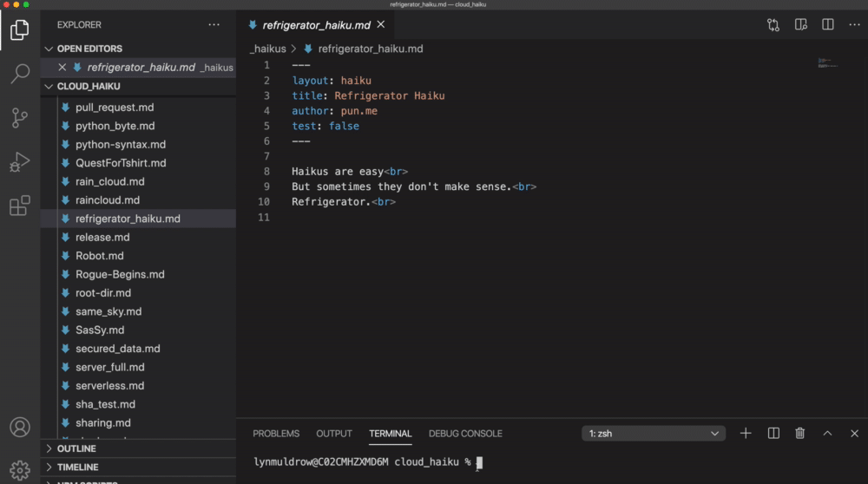Open raincloud.md file
Screen dimensions: 868x484
pyautogui.click(x=138, y=200)
